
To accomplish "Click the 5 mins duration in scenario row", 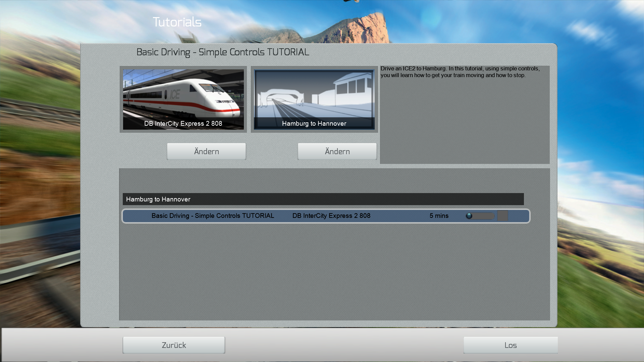I will (x=439, y=216).
